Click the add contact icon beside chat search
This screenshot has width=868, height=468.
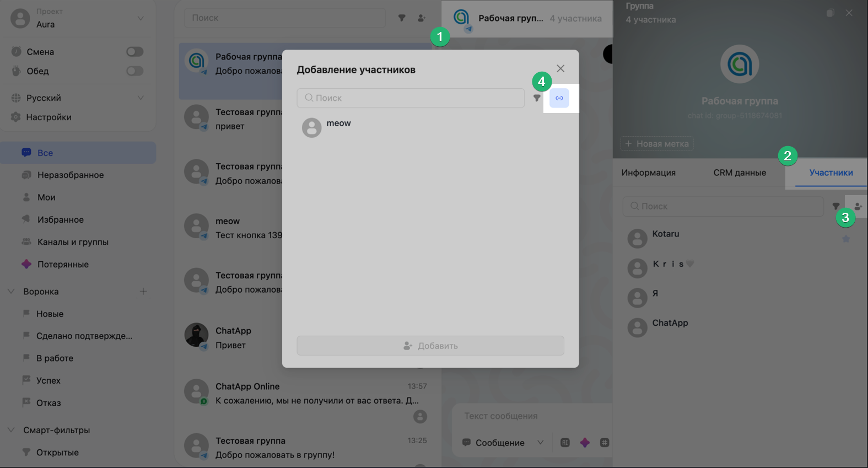(422, 18)
